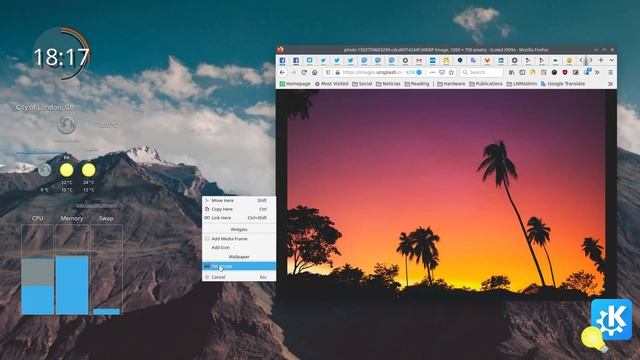
Task: Reload the page in Firefox
Action: pyautogui.click(x=304, y=72)
